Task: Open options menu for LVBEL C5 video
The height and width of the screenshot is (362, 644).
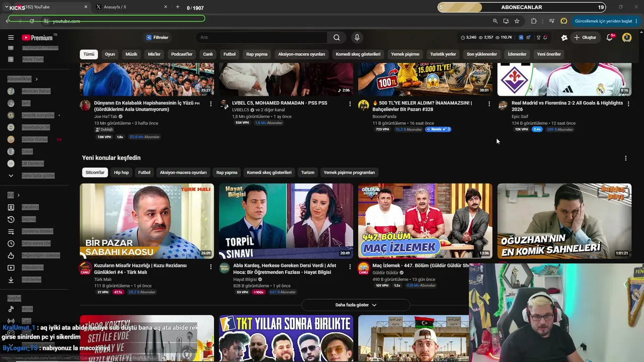Action: [x=350, y=104]
